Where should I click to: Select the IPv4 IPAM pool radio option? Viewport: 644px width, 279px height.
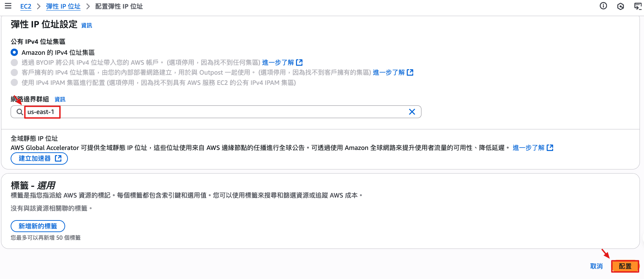pyautogui.click(x=14, y=83)
